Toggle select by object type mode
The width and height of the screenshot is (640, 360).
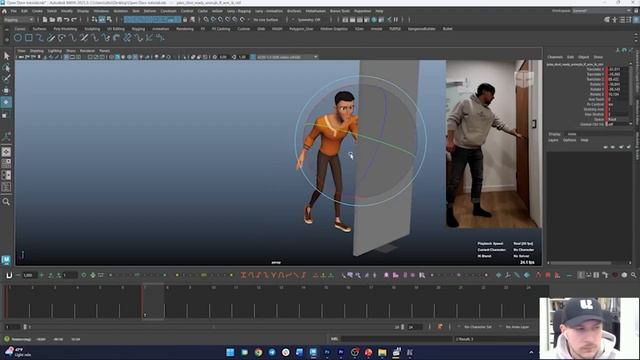click(x=102, y=20)
